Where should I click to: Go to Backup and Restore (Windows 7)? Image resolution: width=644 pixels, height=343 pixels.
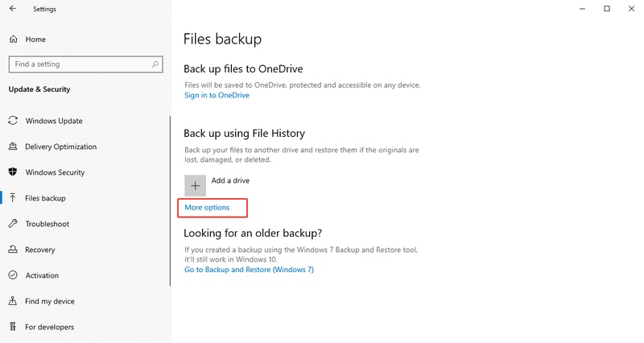[x=249, y=270]
